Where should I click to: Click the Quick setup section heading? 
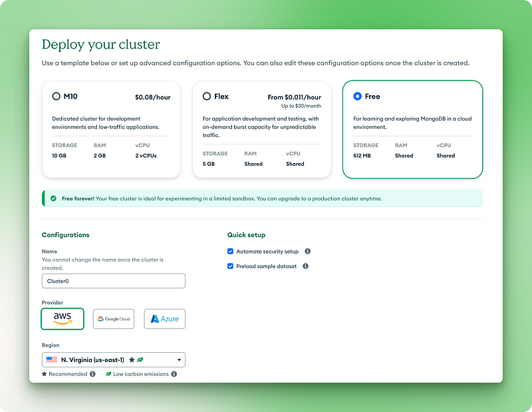point(246,235)
